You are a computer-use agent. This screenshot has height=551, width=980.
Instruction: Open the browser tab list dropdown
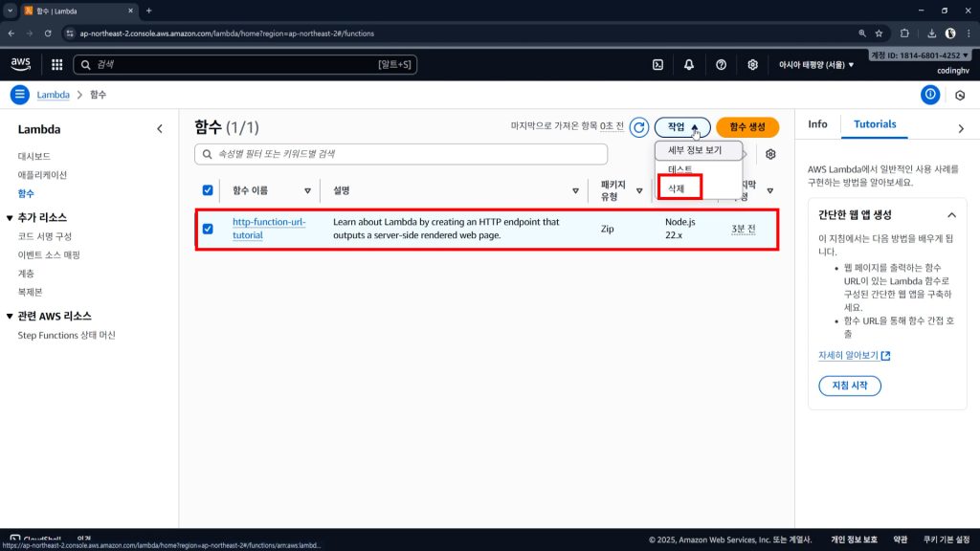tap(10, 11)
